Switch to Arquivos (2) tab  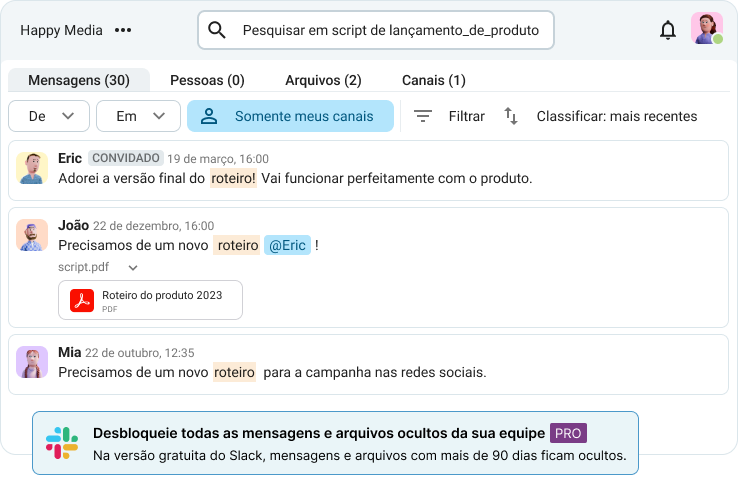(323, 80)
